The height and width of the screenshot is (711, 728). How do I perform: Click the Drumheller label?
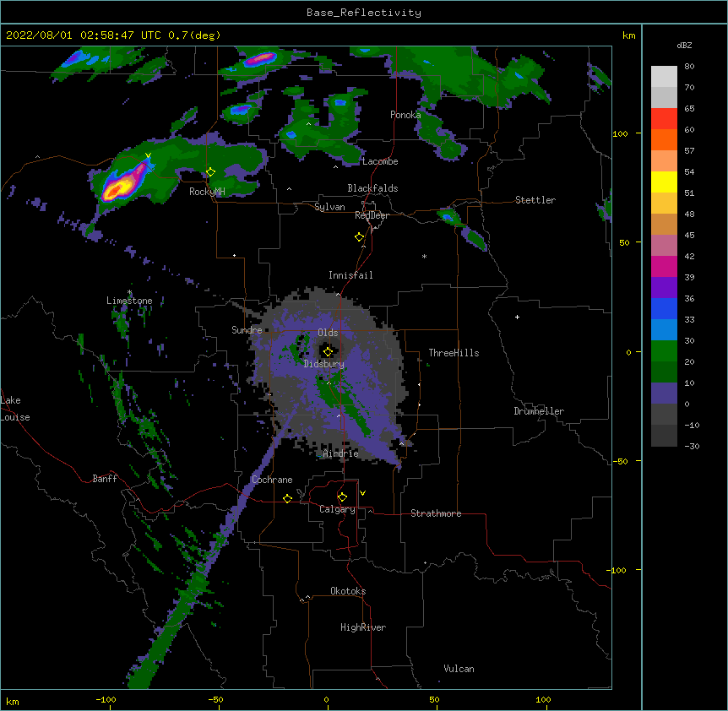[x=539, y=411]
